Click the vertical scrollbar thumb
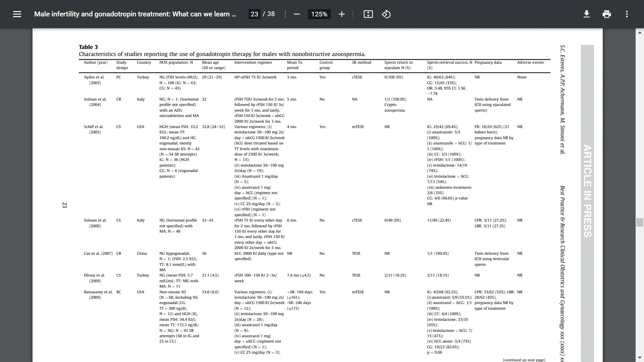644x362 pixels. point(640,222)
